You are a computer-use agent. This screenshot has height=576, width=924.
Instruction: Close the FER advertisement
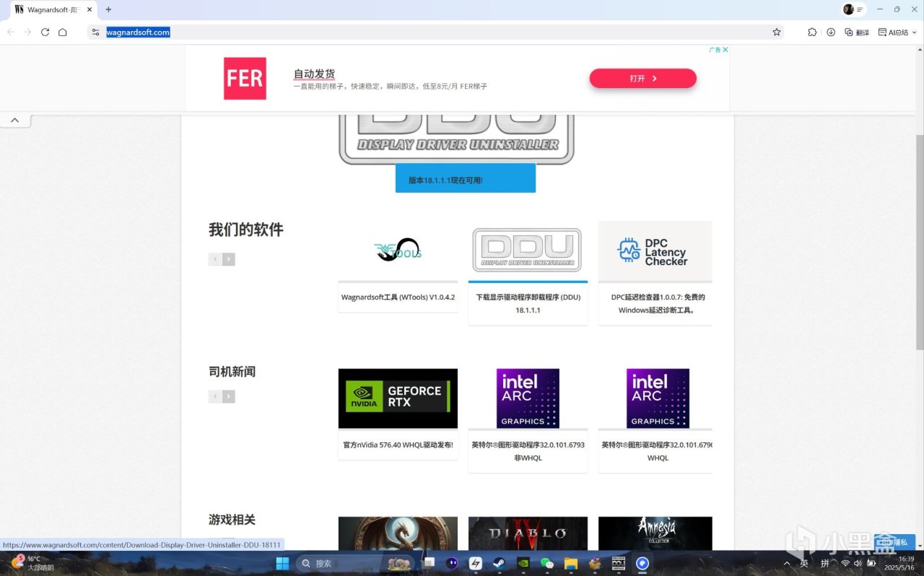[725, 50]
